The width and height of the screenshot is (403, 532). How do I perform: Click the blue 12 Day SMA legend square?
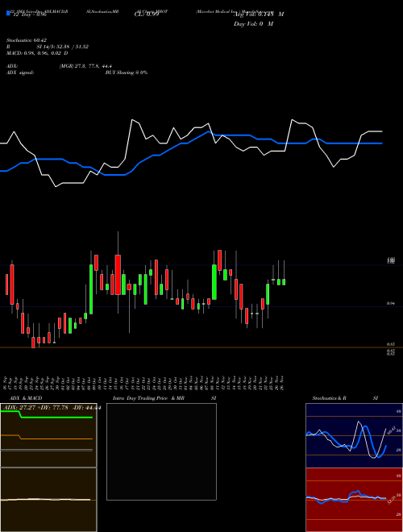pyautogui.click(x=8, y=13)
